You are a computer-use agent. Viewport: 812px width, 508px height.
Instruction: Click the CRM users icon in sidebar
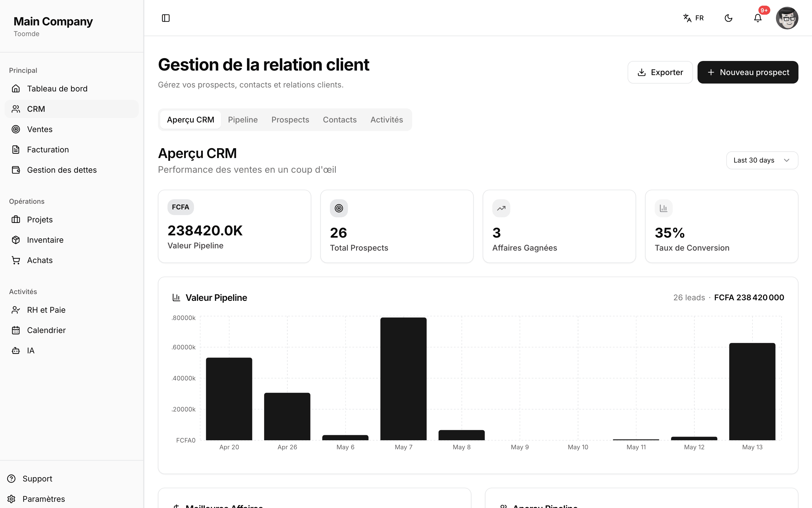16,109
